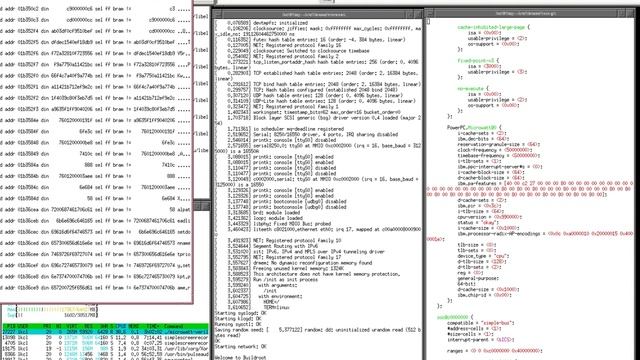The height and width of the screenshot is (360, 640).
Task: Click 'Starting network: OK' line
Action: click(x=240, y=347)
